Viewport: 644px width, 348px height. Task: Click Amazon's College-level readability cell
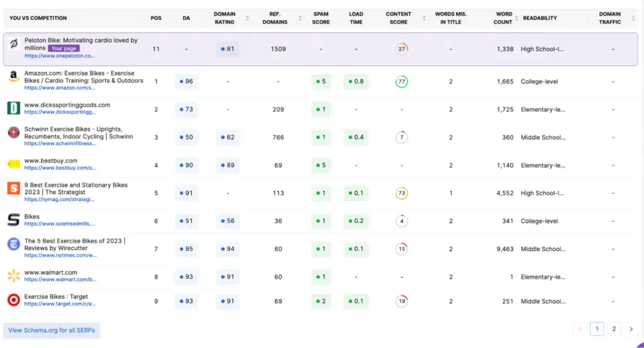coord(539,81)
